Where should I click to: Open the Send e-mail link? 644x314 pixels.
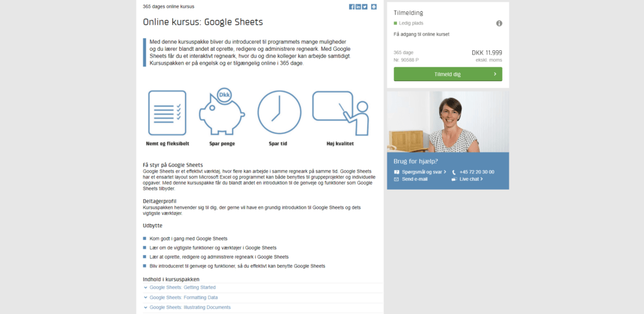(415, 179)
